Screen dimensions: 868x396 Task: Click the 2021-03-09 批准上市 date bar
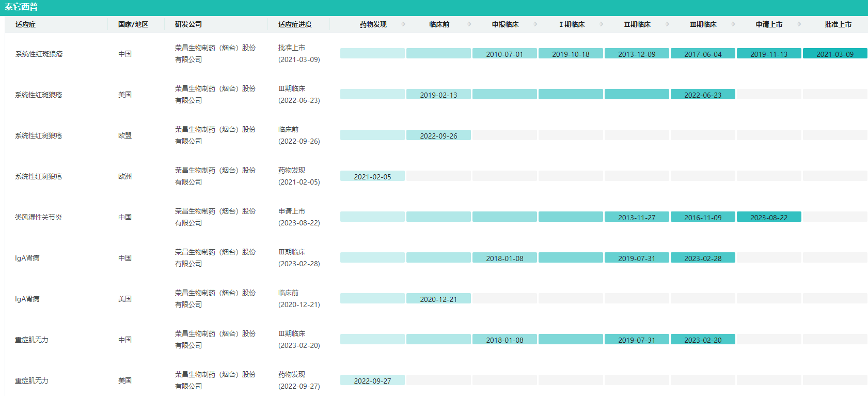835,54
